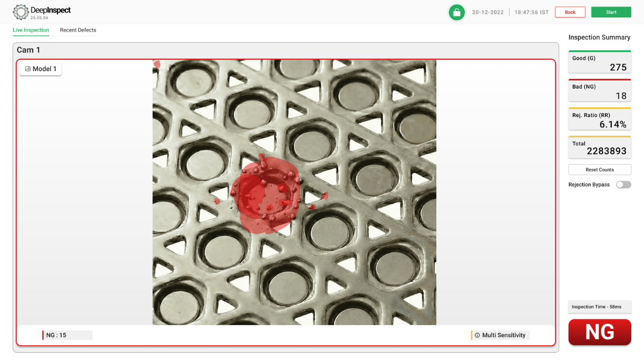Click the DeepInspect logo icon
644x362 pixels.
[x=20, y=12]
